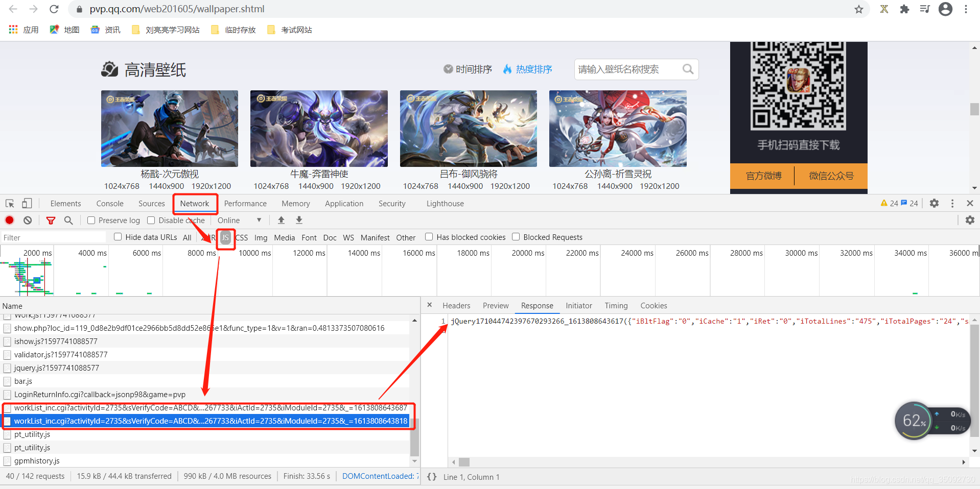Open the Online throttling dropdown

pos(240,220)
